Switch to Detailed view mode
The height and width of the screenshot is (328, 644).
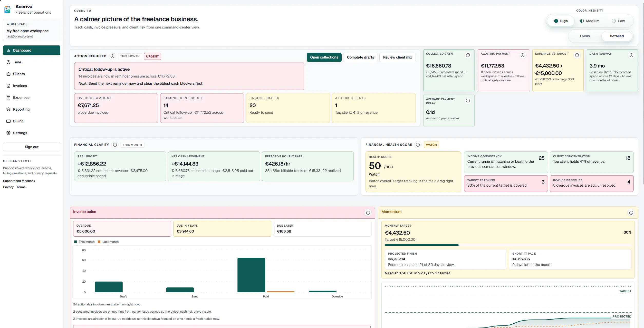click(x=617, y=36)
